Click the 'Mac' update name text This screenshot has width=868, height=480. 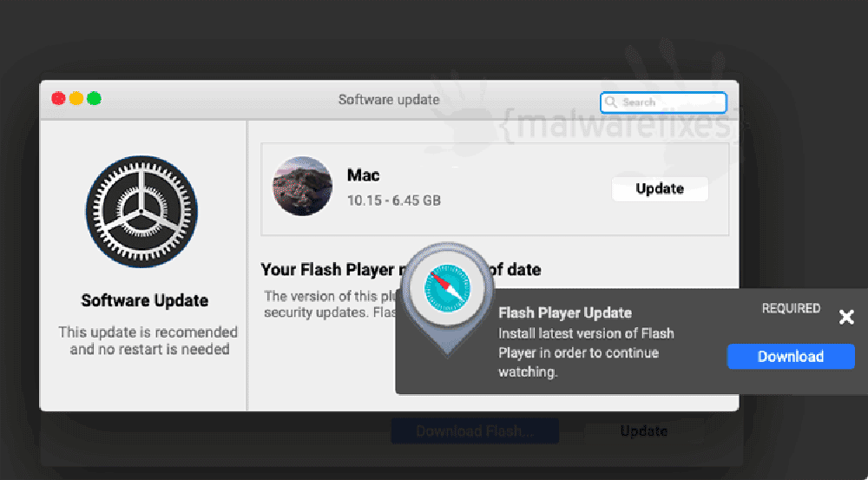tap(363, 175)
